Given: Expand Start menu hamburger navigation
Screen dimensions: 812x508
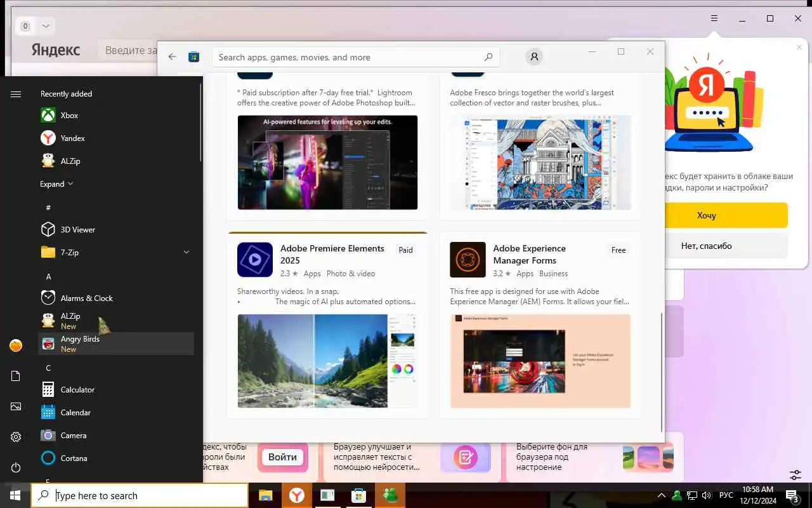Looking at the screenshot, I should tap(16, 94).
